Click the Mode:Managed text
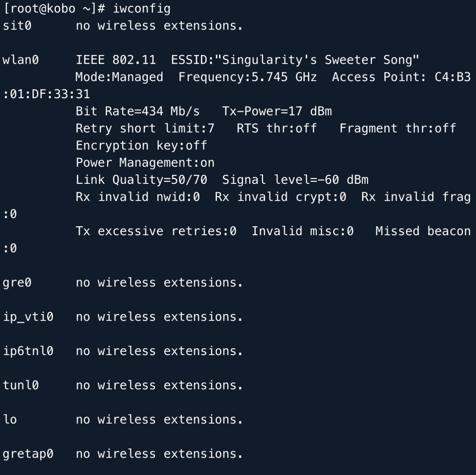This screenshot has height=475, width=476. coord(120,77)
